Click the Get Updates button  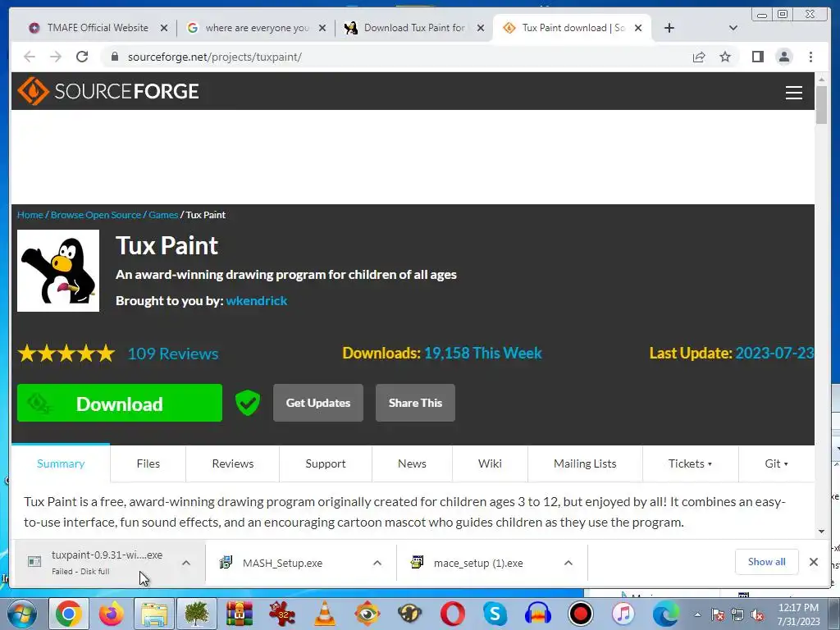click(318, 403)
